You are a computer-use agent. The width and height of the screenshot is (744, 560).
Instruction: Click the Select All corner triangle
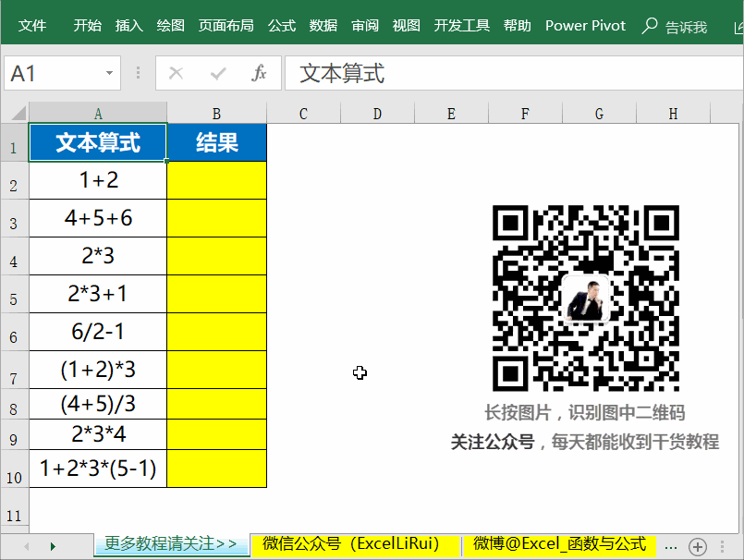click(18, 114)
